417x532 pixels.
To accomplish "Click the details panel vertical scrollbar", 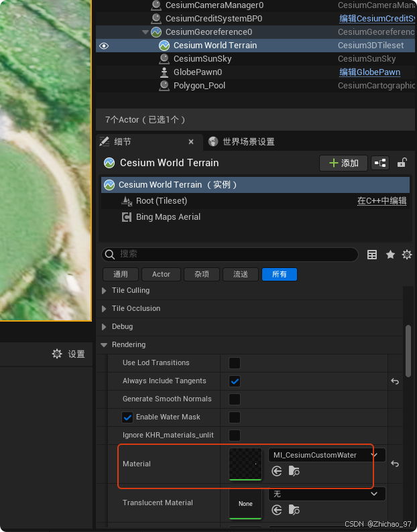I will click(x=408, y=351).
